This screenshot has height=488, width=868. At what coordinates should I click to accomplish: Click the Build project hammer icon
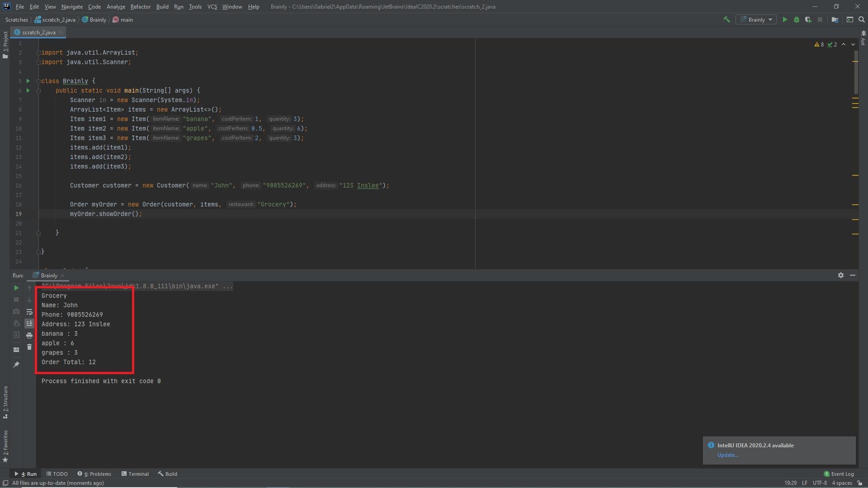coord(726,19)
